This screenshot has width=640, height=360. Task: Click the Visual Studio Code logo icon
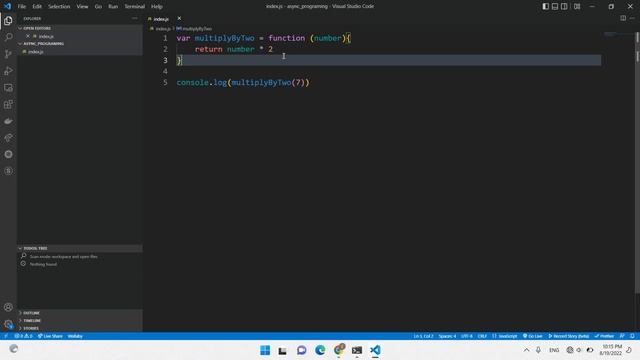coord(7,6)
